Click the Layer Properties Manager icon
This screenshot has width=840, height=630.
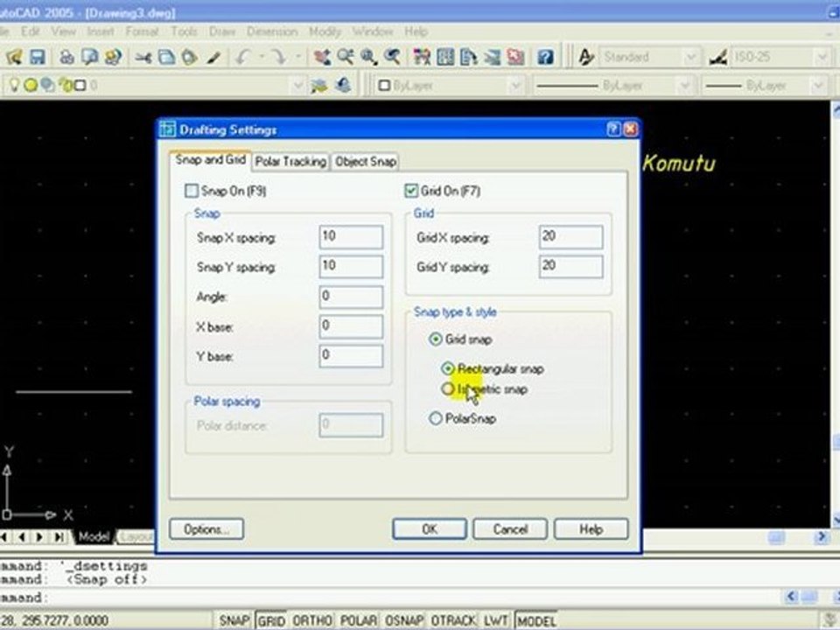(318, 85)
